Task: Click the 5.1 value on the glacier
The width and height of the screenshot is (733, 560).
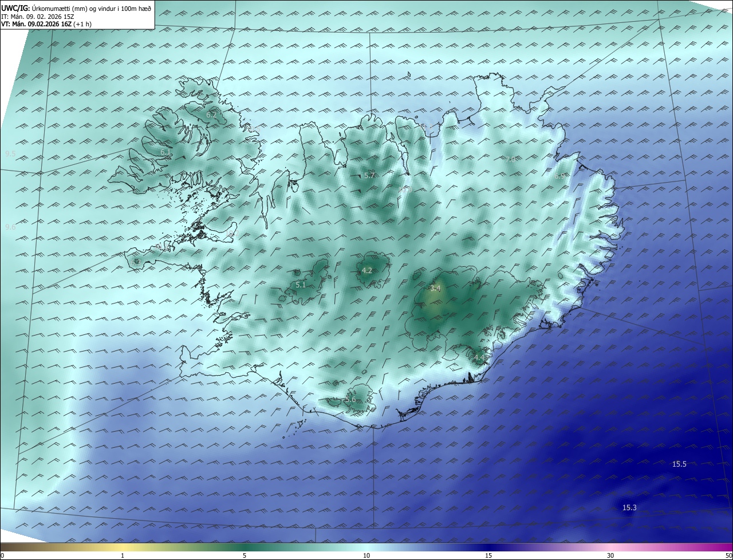Action: pyautogui.click(x=301, y=285)
